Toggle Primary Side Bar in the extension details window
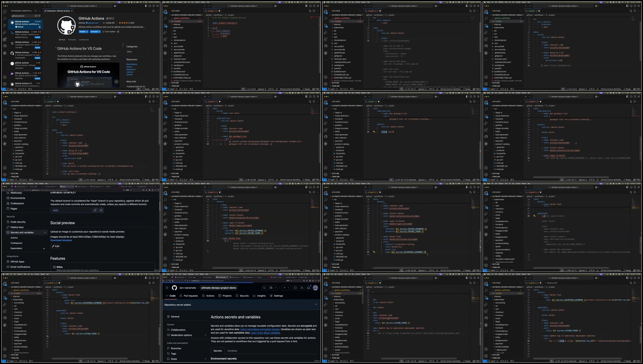This screenshot has width=643, height=364. point(146,6)
